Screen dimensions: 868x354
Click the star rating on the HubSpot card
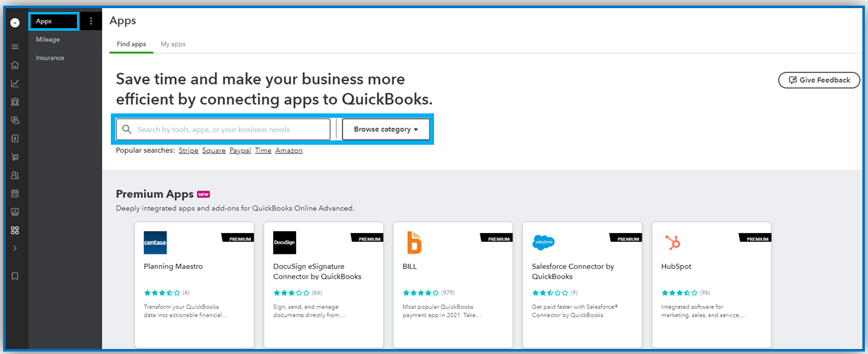[x=679, y=293]
